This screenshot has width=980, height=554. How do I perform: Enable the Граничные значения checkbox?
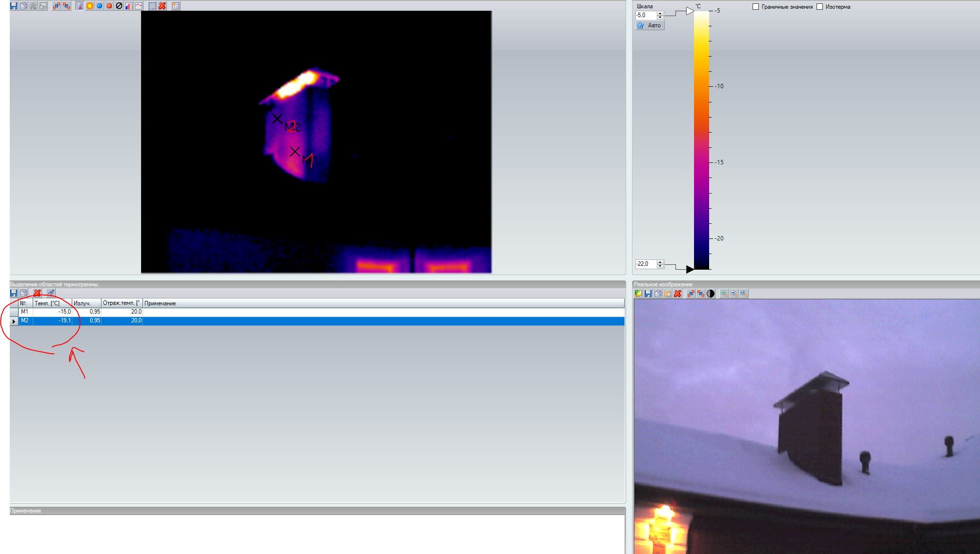click(x=756, y=7)
